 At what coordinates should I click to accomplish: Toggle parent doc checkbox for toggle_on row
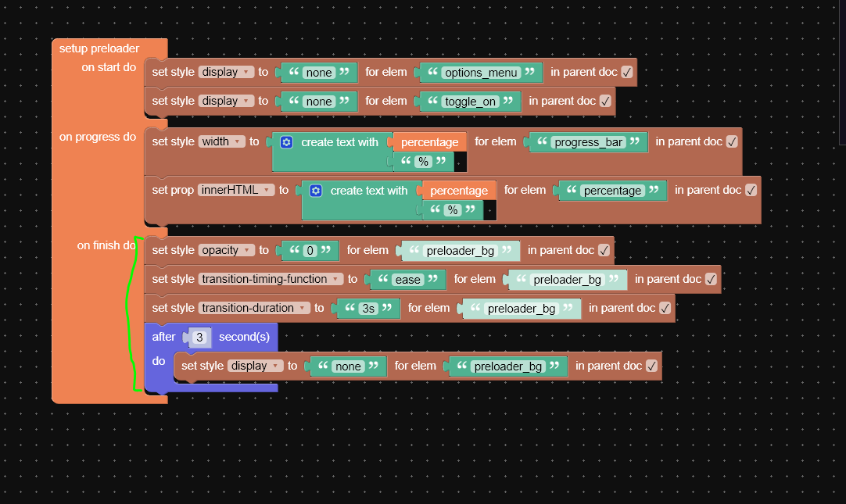point(605,101)
